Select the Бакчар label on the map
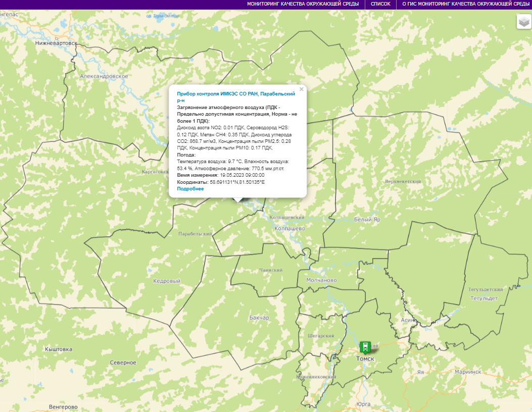 click(x=259, y=318)
